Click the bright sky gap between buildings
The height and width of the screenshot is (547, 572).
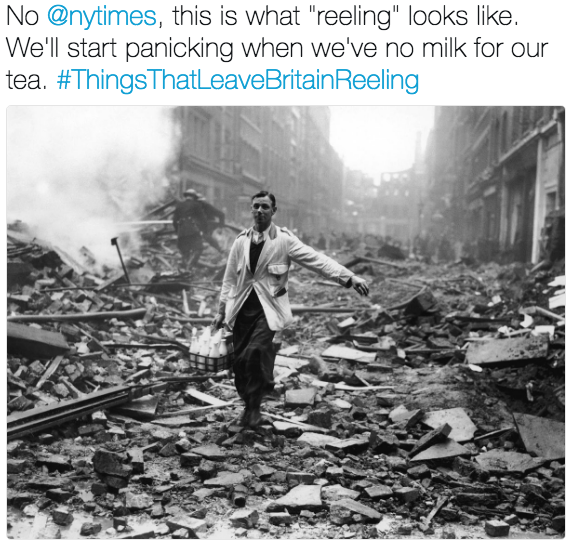pyautogui.click(x=379, y=140)
